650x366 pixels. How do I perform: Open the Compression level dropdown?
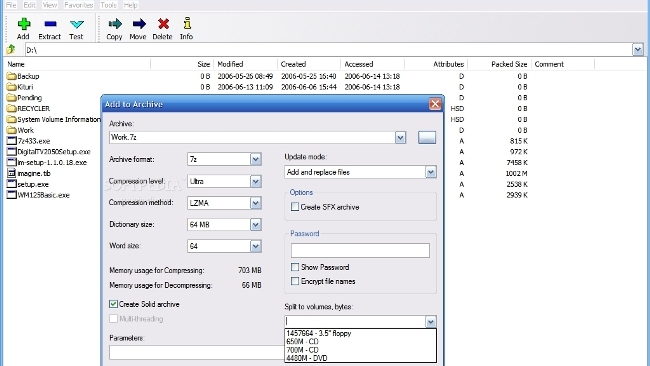click(x=256, y=181)
